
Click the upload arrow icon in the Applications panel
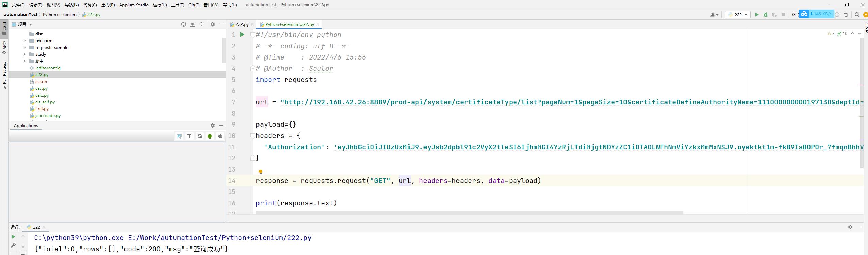pyautogui.click(x=189, y=136)
